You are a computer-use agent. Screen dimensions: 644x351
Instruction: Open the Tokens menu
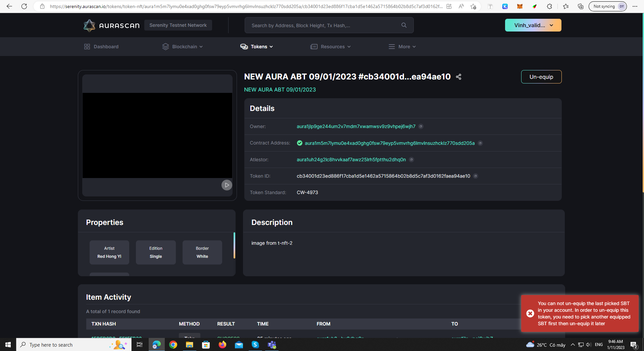pos(256,47)
